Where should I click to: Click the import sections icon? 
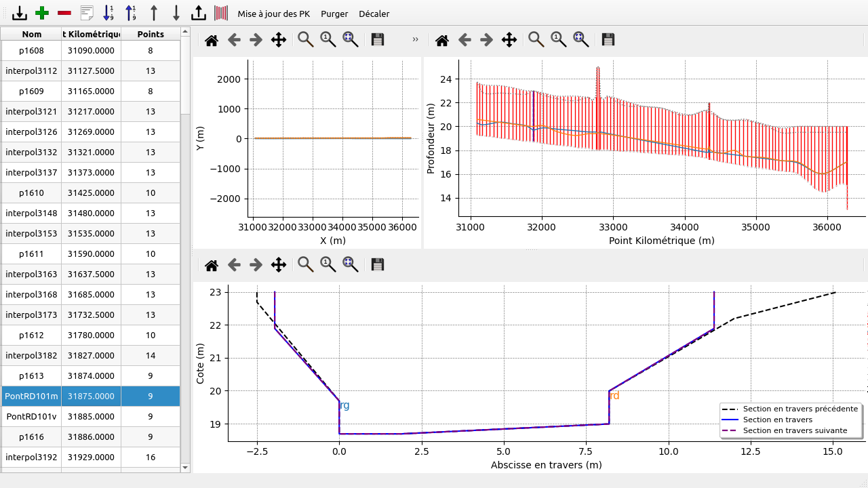pos(20,13)
